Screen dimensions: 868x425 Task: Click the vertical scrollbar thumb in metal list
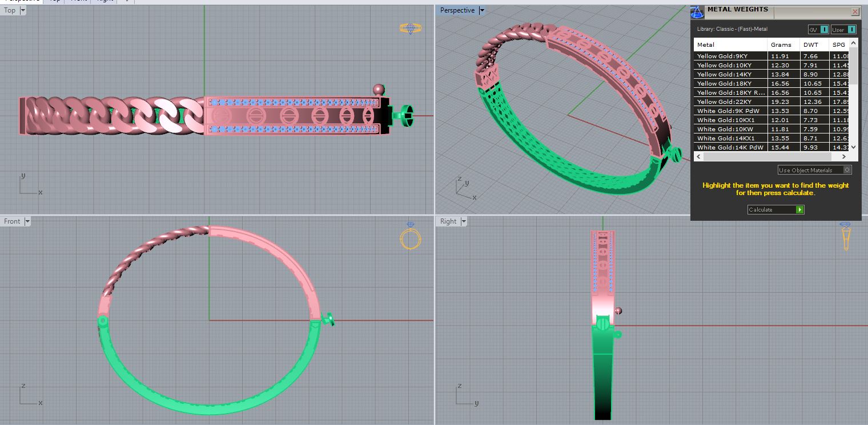(854, 66)
